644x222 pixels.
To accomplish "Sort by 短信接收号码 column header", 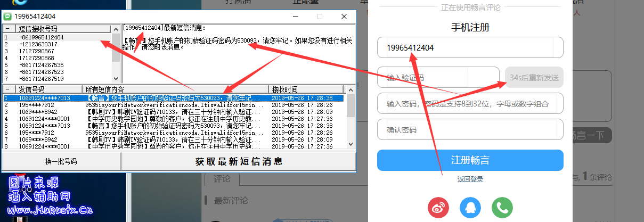I will click(x=64, y=29).
